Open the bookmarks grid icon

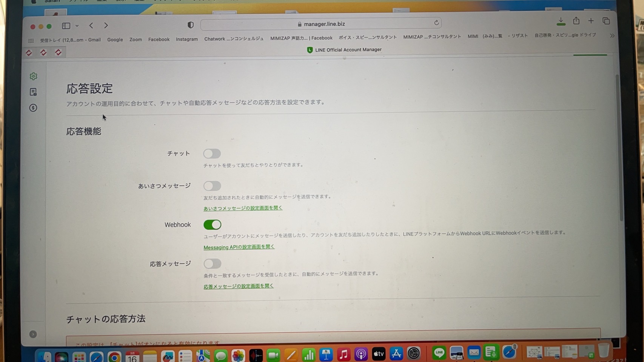[x=31, y=40]
